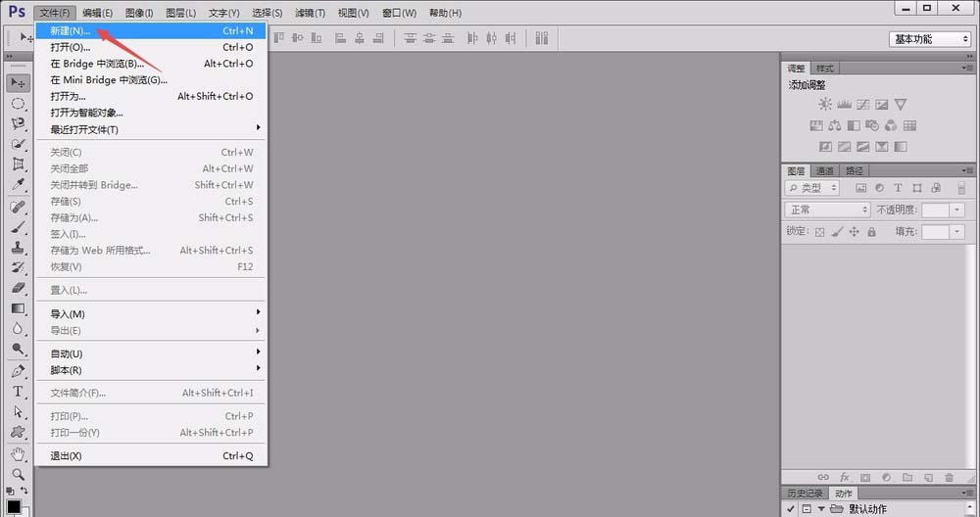This screenshot has height=517, width=980.
Task: Select the Healing Brush tool
Action: click(x=18, y=207)
